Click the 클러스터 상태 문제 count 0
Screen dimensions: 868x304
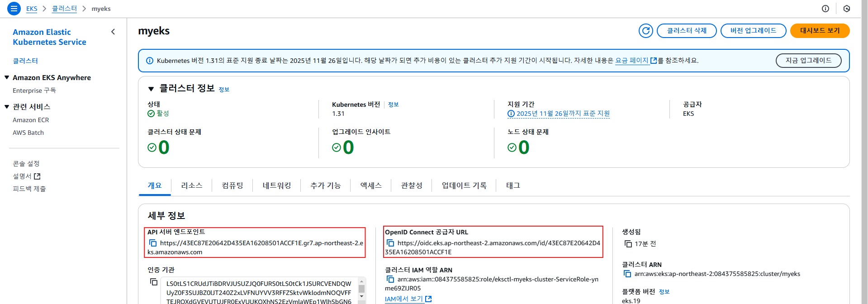(x=164, y=147)
